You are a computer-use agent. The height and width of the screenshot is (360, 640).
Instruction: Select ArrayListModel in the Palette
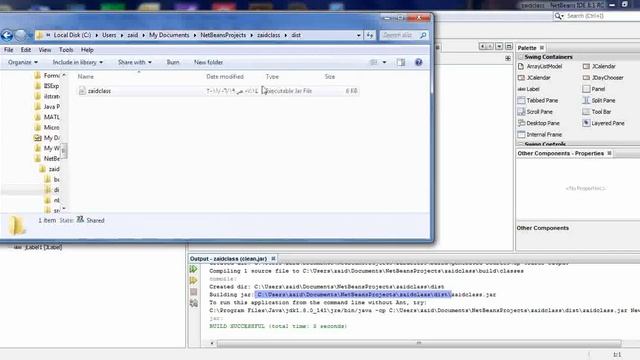point(540,66)
